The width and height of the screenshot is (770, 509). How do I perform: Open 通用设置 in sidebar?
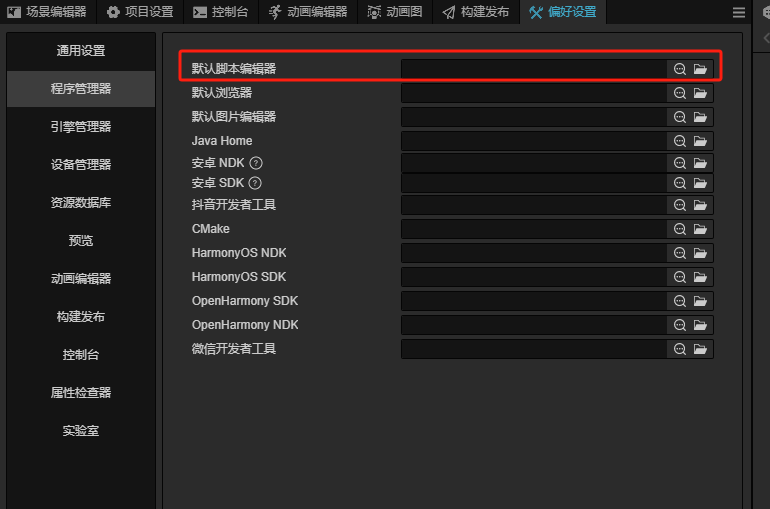pos(81,51)
